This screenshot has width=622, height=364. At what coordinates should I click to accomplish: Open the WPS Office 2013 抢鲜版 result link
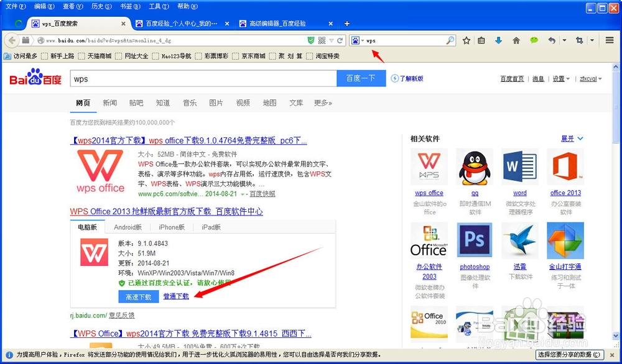click(x=166, y=212)
